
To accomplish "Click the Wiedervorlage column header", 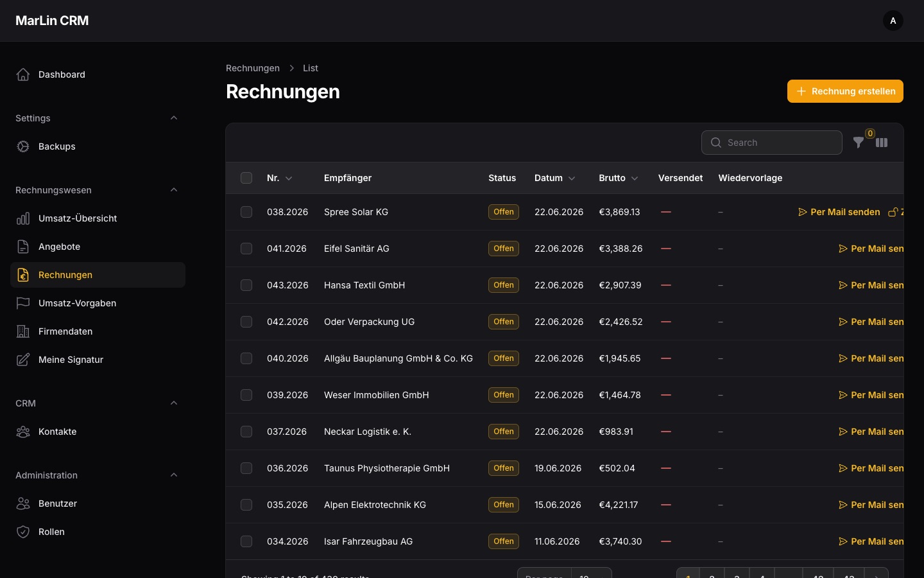I will (750, 178).
